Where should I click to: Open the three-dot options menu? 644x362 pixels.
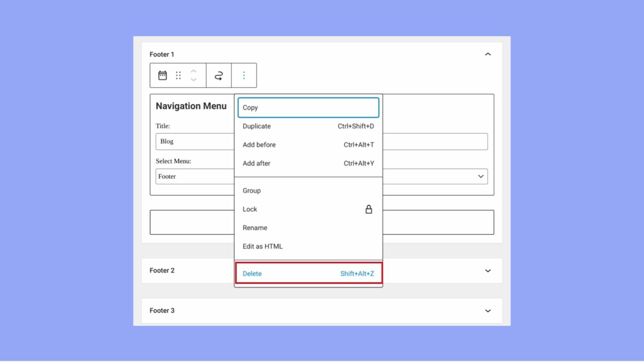click(244, 75)
